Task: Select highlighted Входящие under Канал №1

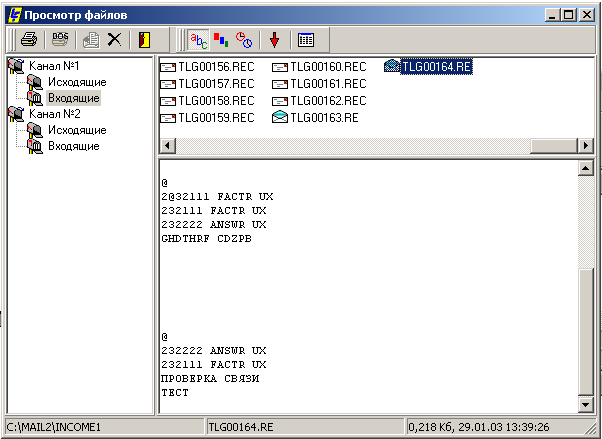Action: click(x=74, y=98)
